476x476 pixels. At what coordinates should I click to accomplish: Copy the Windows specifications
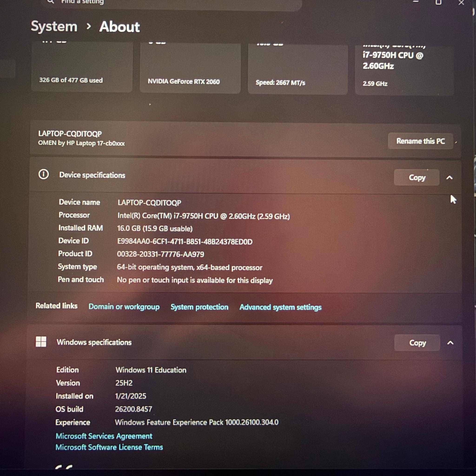417,343
